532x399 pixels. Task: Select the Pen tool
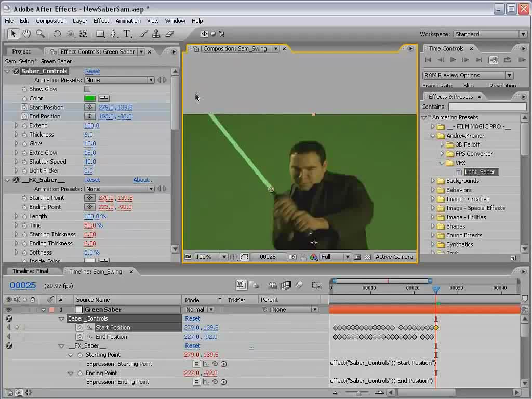coord(113,34)
